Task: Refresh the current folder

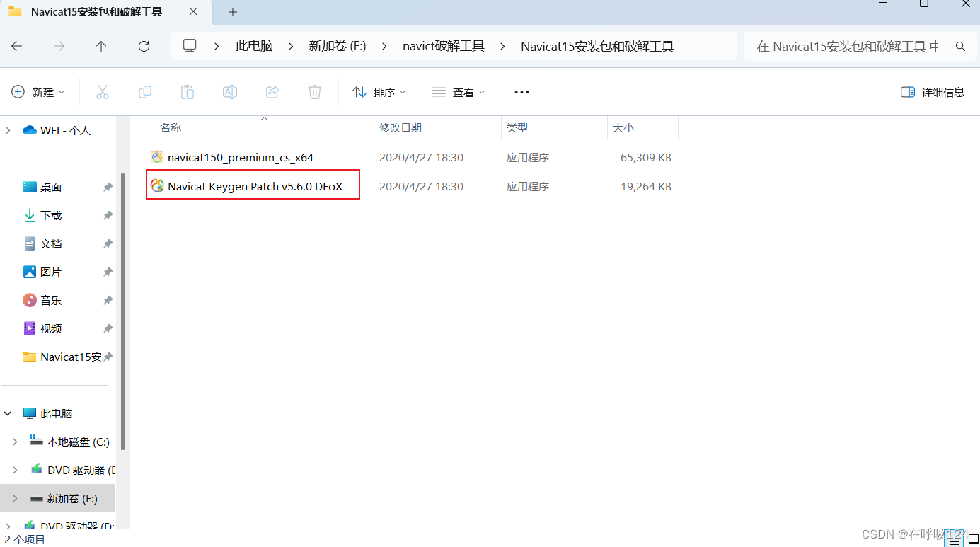Action: [x=144, y=46]
